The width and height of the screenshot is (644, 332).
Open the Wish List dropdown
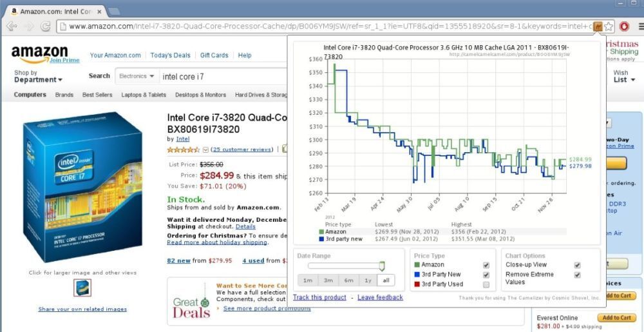pyautogui.click(x=624, y=76)
